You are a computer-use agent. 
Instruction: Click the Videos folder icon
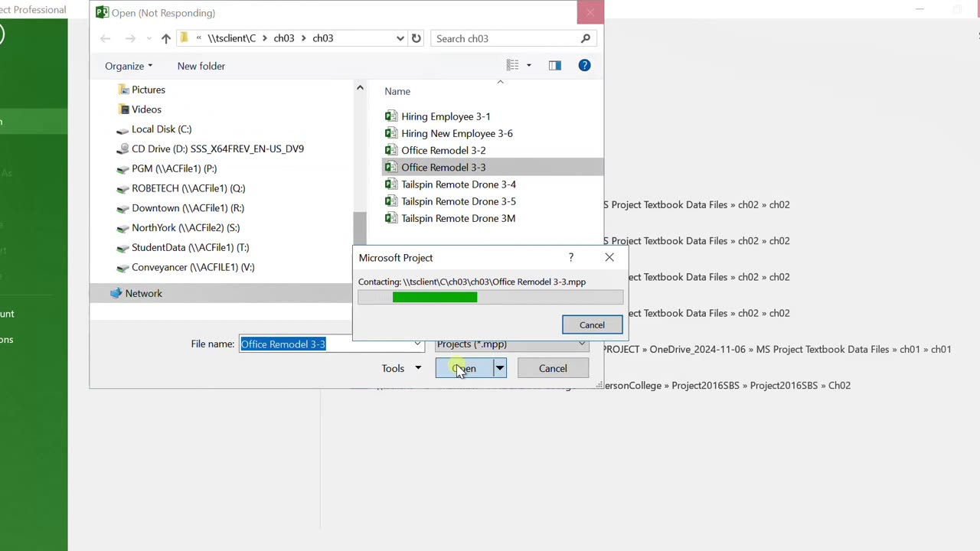122,109
